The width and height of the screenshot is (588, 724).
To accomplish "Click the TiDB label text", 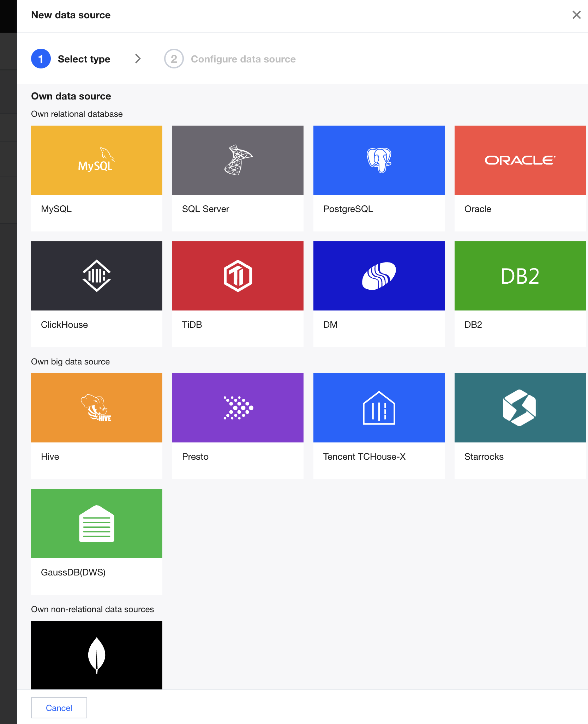I will pyautogui.click(x=192, y=325).
